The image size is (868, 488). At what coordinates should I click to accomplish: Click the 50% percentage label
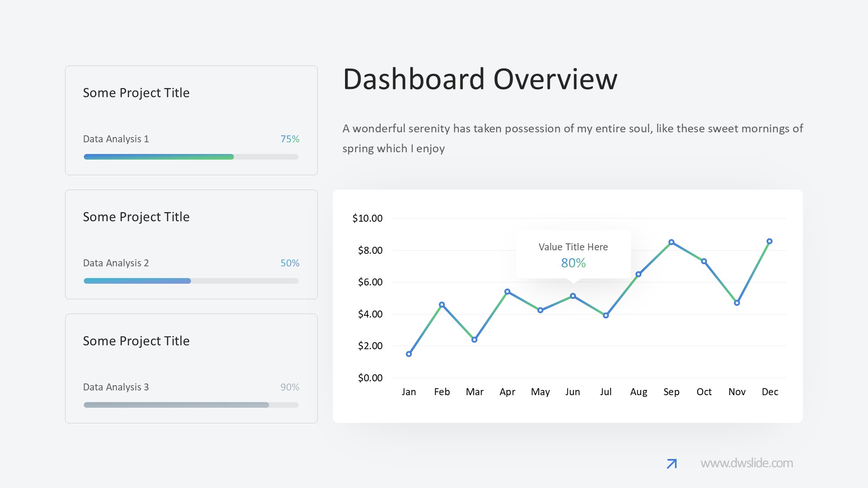coord(290,263)
